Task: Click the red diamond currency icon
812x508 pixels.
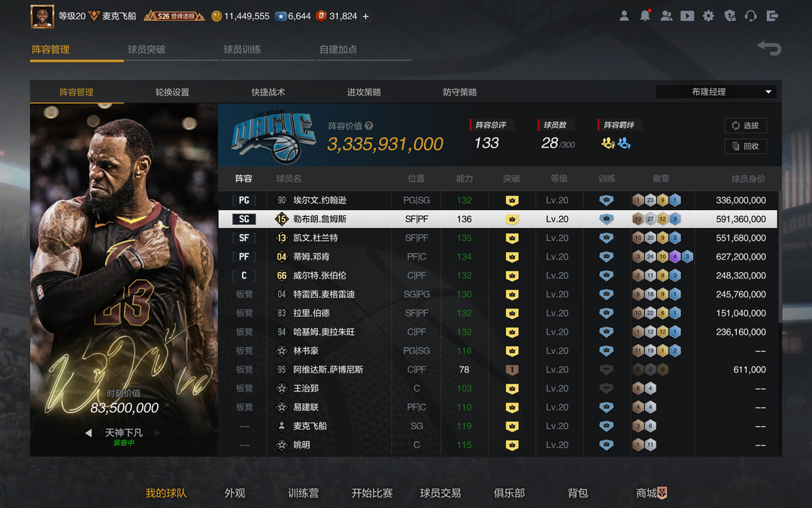Action: click(x=321, y=17)
